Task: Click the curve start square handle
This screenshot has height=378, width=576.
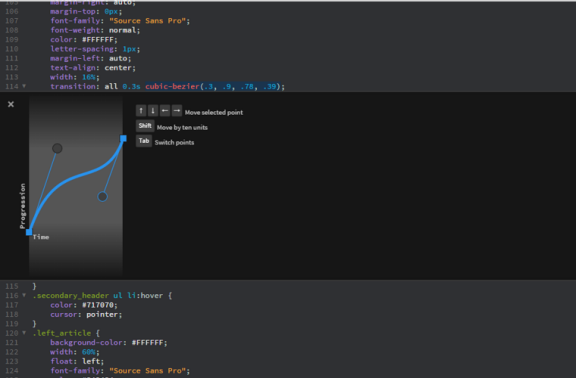Action: click(x=29, y=232)
